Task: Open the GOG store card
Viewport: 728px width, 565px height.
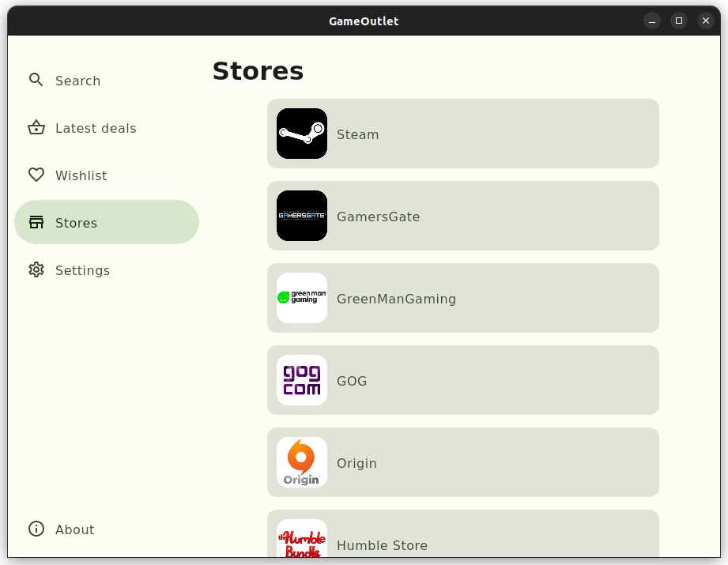Action: (463, 380)
